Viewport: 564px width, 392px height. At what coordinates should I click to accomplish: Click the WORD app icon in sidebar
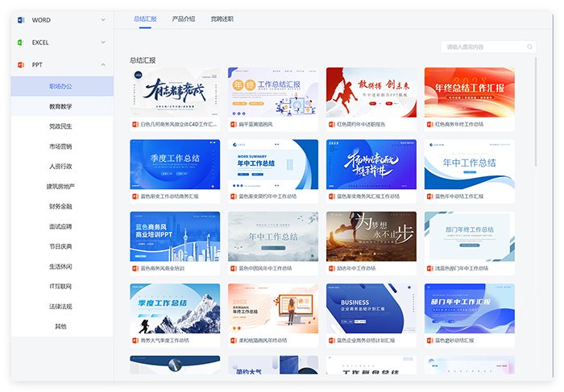click(21, 19)
